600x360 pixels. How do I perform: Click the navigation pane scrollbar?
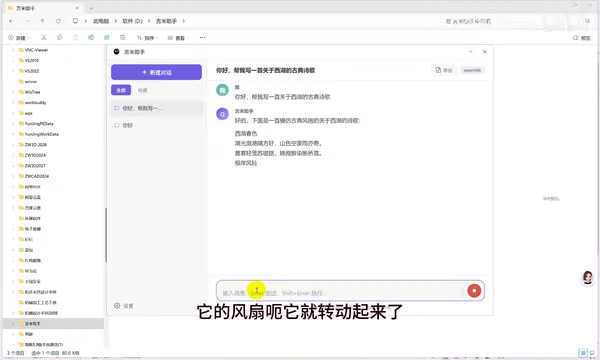(106, 235)
